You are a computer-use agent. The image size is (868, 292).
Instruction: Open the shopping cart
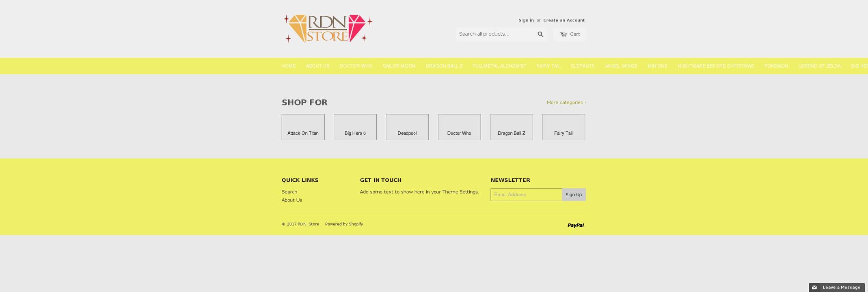pos(570,34)
